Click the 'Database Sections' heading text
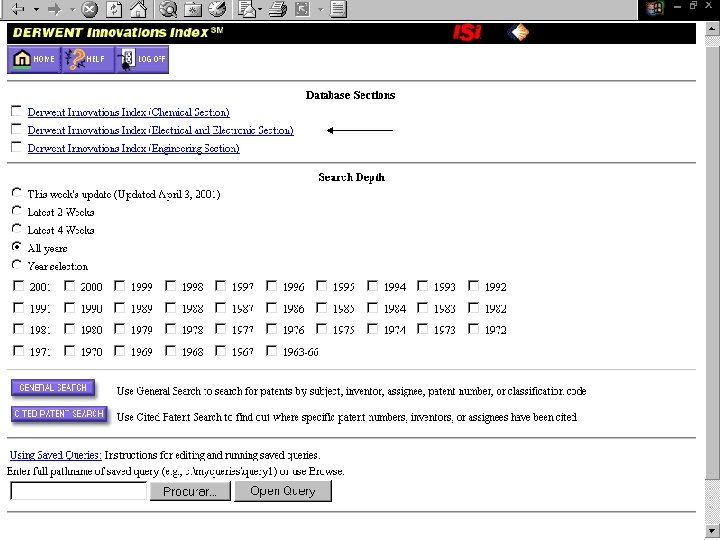The height and width of the screenshot is (540, 720). click(x=350, y=95)
